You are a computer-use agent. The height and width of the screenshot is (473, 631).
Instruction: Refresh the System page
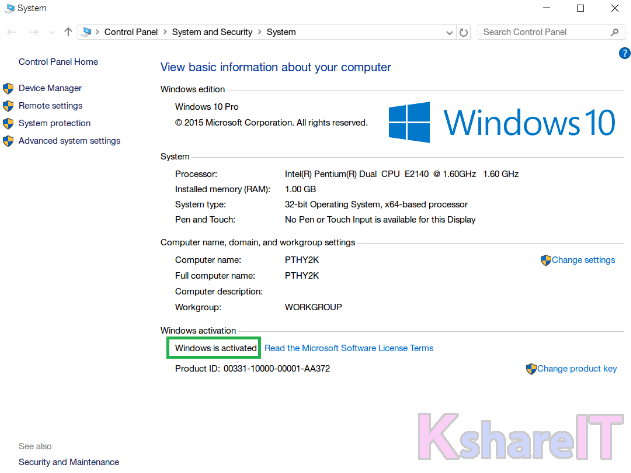[x=464, y=32]
